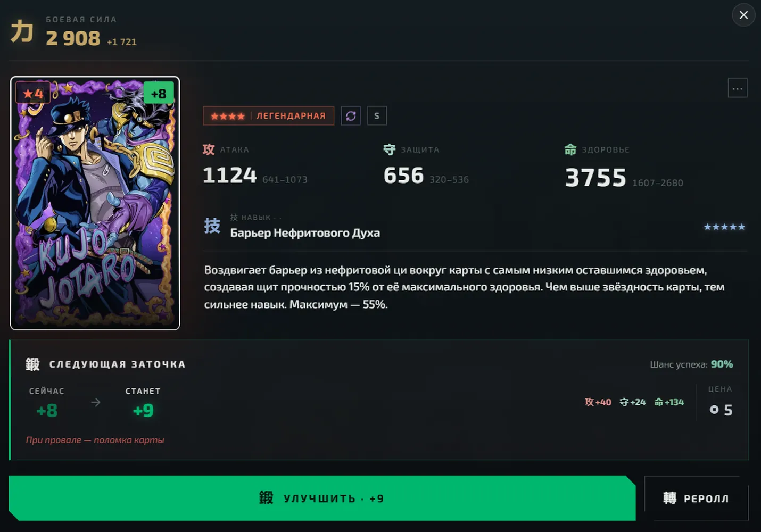Click the health value 3755
761x532 pixels.
pos(595,178)
